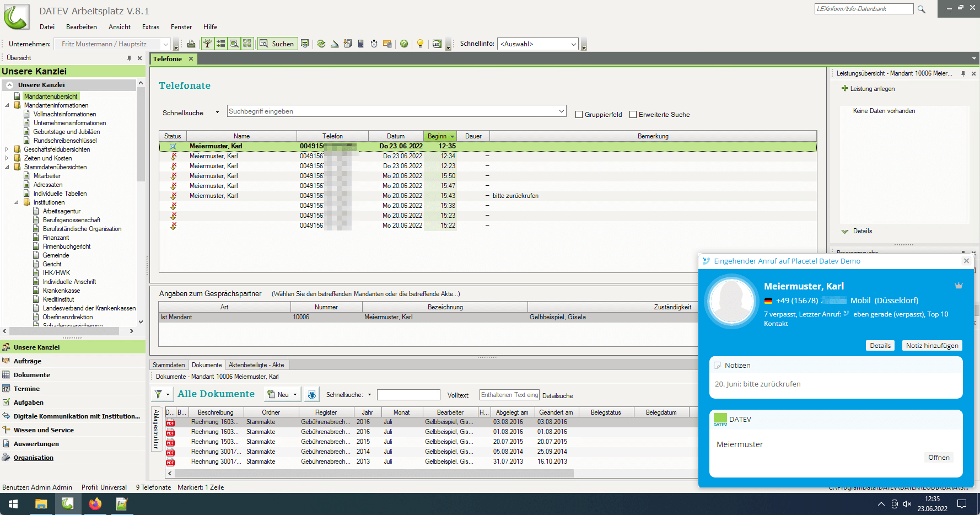980x515 pixels.
Task: Open the Extras menu
Action: point(150,27)
